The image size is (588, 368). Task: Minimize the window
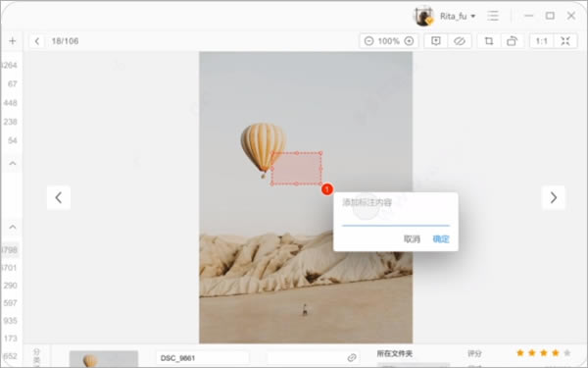tap(529, 16)
